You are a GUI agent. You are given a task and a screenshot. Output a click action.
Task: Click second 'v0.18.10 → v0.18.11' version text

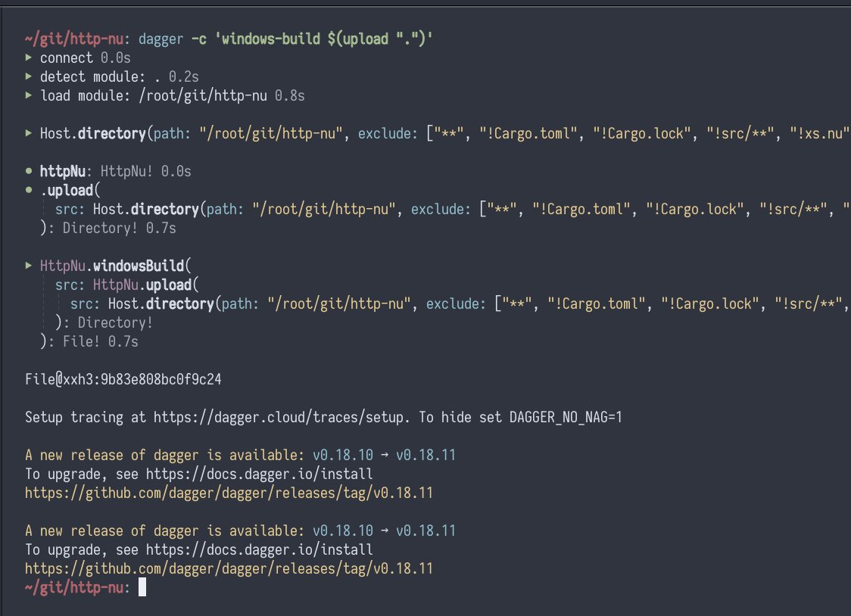coord(385,531)
